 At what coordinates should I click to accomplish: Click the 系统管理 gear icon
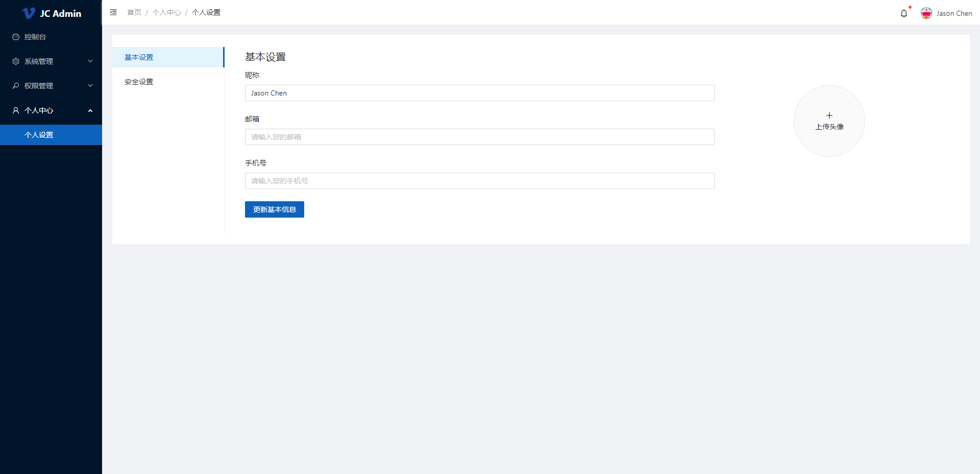point(16,61)
